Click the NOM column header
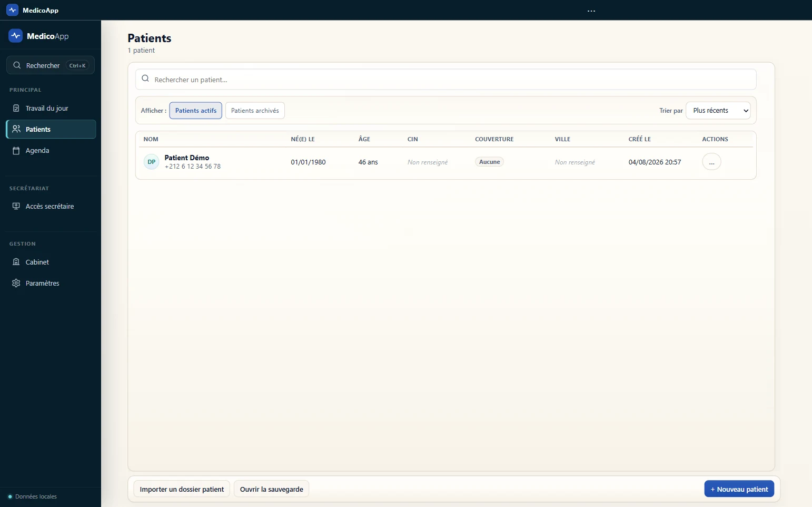The width and height of the screenshot is (812, 507). (x=151, y=139)
